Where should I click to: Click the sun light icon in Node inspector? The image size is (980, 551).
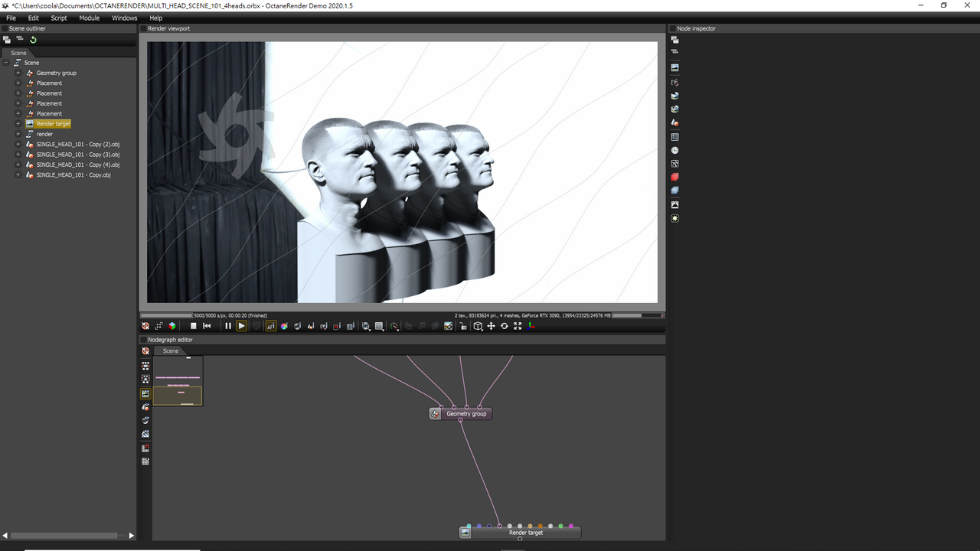675,218
